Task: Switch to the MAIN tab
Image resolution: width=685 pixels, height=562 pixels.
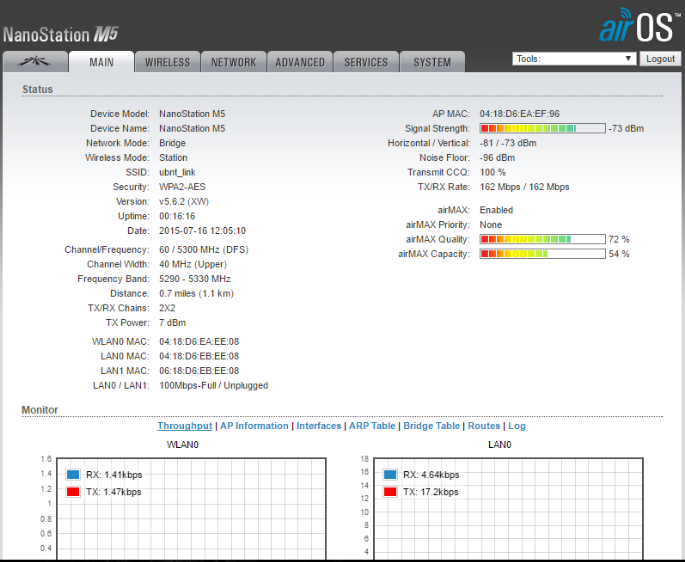Action: (101, 62)
